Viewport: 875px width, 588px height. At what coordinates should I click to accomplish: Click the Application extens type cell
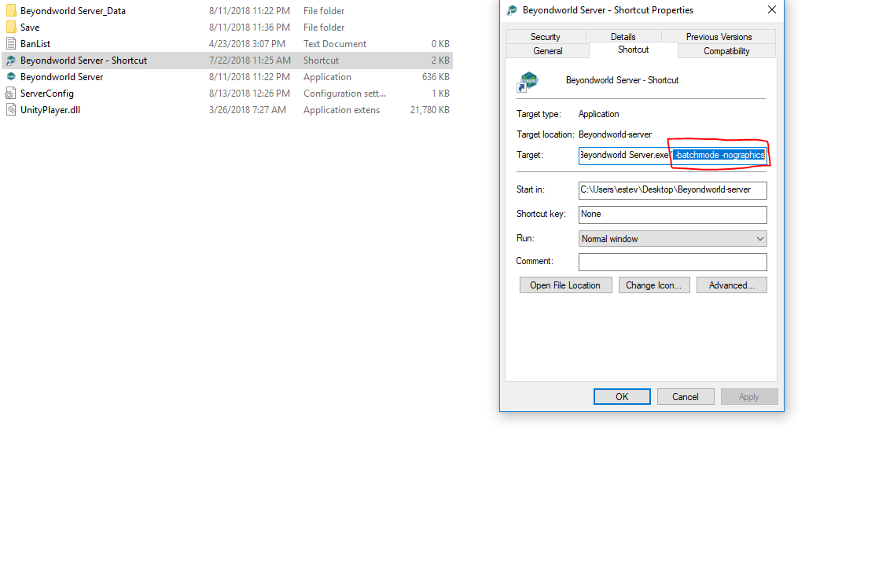pyautogui.click(x=341, y=110)
